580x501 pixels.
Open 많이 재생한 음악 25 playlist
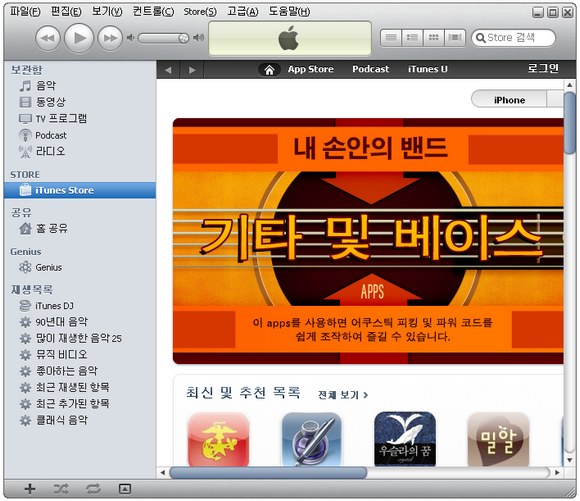tap(80, 338)
